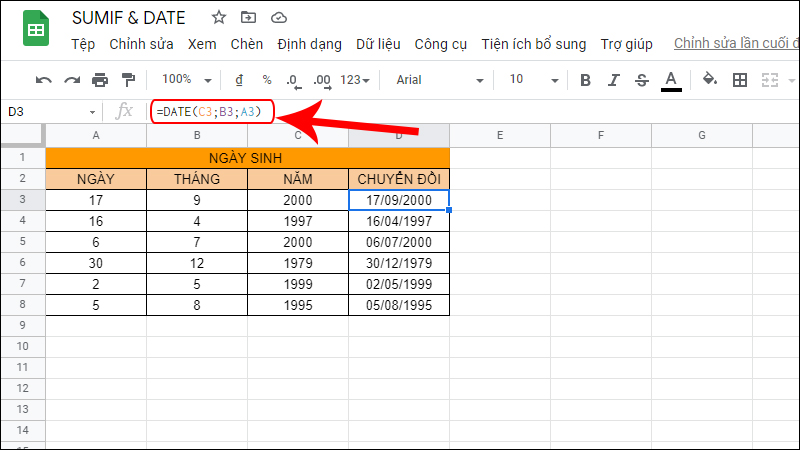Open the text color picker
This screenshot has height=450, width=800.
[671, 80]
